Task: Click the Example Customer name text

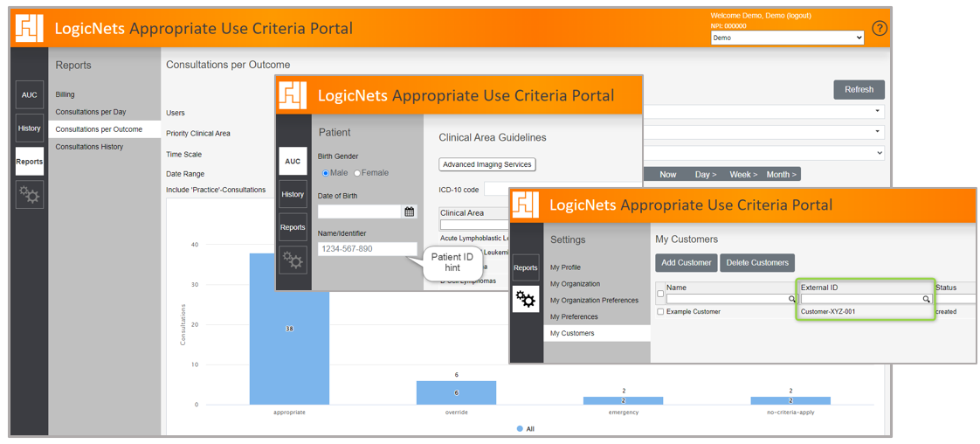Action: (x=694, y=311)
